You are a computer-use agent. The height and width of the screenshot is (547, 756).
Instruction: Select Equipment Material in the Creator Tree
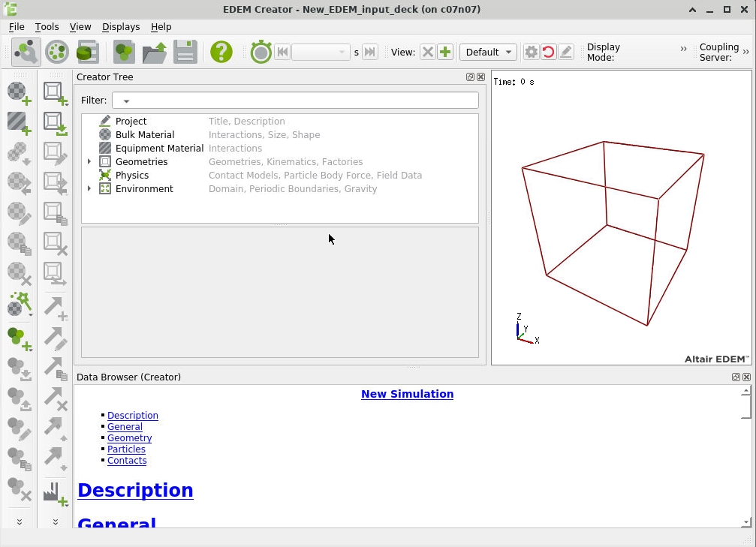tap(159, 148)
